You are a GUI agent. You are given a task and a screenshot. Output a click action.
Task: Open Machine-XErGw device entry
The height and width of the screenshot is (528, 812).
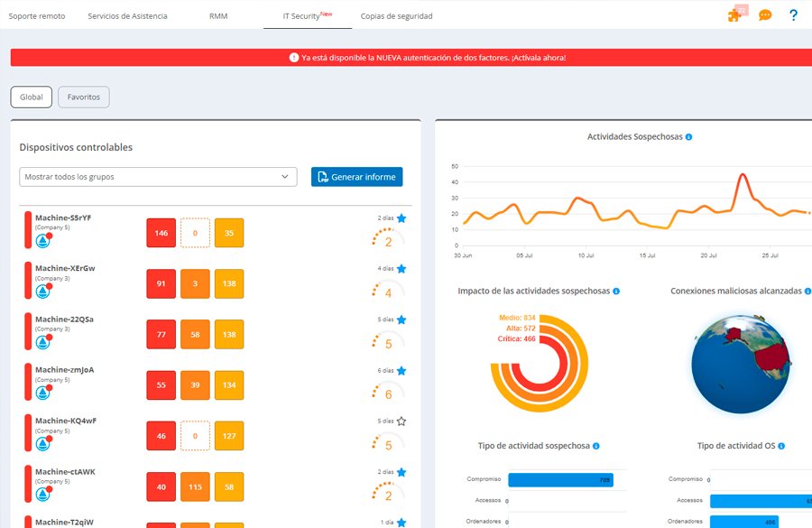pos(65,268)
